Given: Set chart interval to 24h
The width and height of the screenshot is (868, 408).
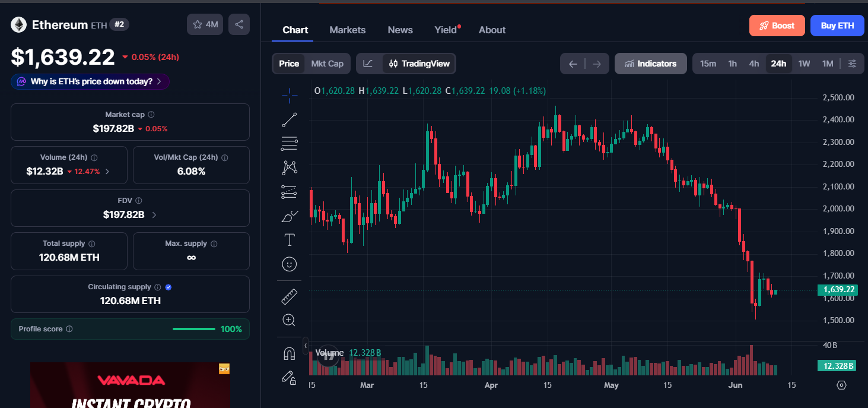Looking at the screenshot, I should [x=778, y=64].
